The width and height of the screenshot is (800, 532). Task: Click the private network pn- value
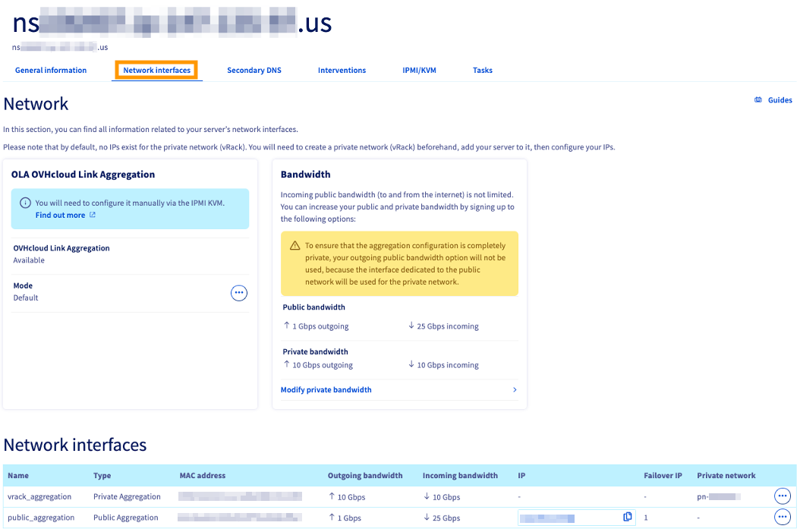[x=719, y=497]
